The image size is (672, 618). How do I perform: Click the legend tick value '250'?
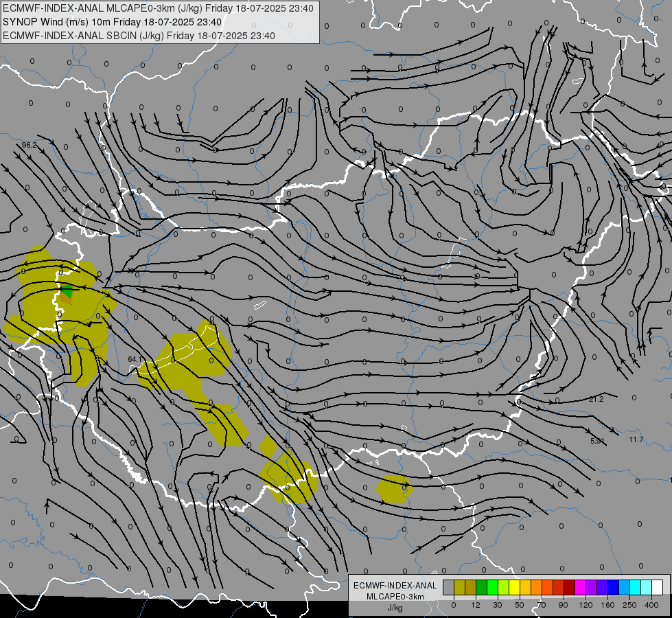click(629, 605)
